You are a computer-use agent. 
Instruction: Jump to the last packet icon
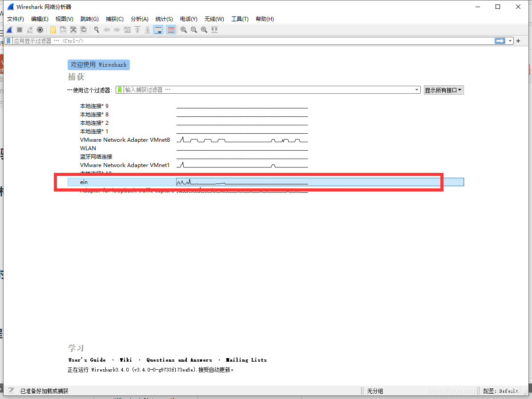(x=148, y=30)
